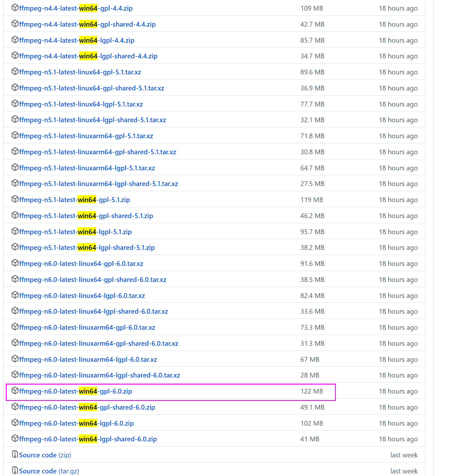Click '18 hours ago' for ffmpeg-n6.0-latest-win64-gpl-6.0.zip

(x=398, y=391)
